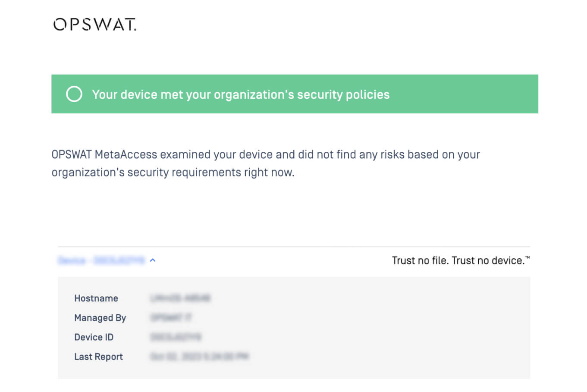
Task: Click the circle status icon in green banner
Action: click(74, 94)
